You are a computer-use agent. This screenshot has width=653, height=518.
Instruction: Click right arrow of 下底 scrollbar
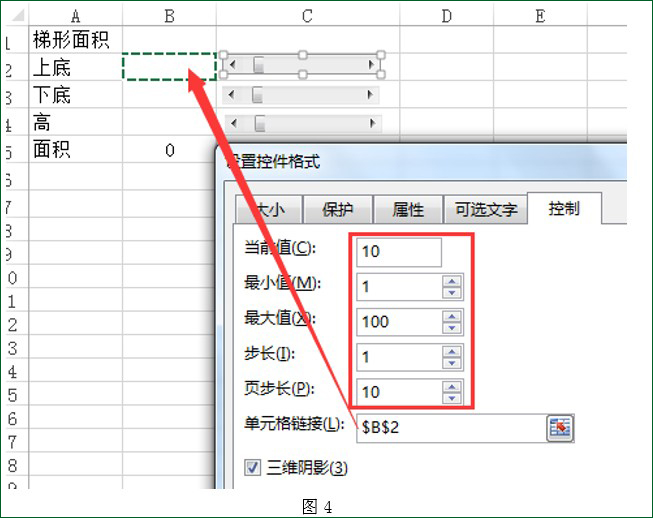370,95
